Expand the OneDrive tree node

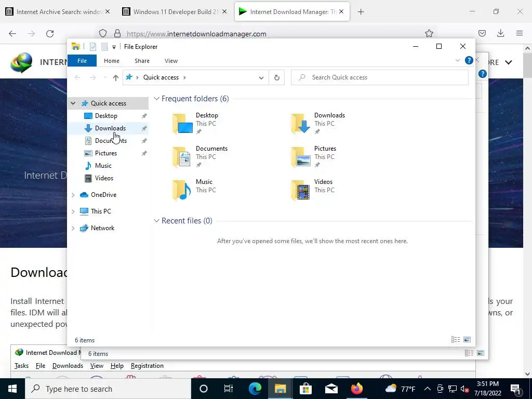(x=73, y=195)
